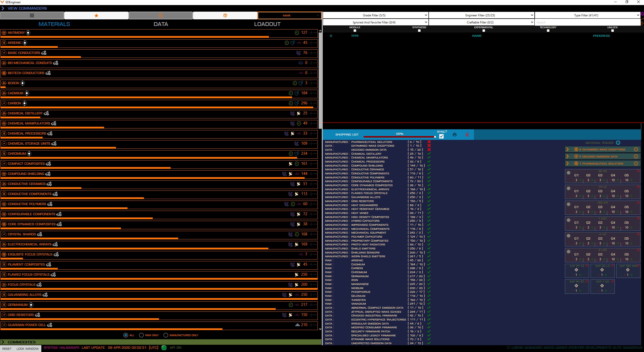
Task: Sort by the Type column header
Action: point(355,36)
